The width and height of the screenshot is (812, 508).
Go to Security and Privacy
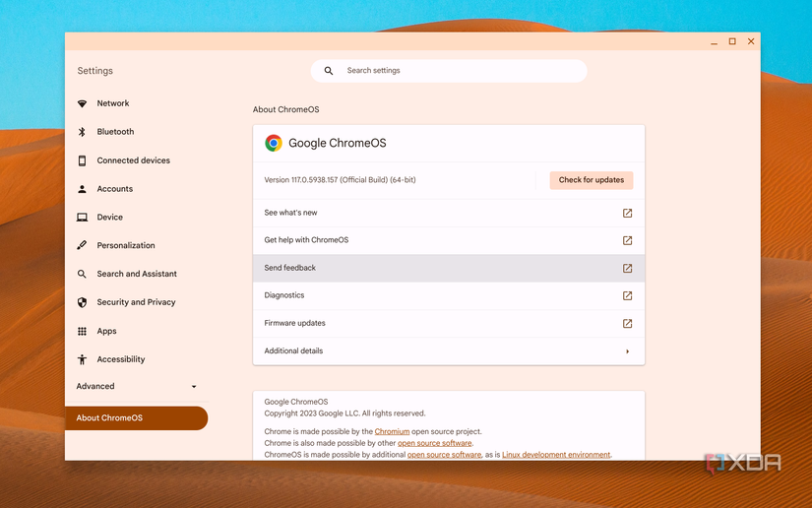(137, 302)
